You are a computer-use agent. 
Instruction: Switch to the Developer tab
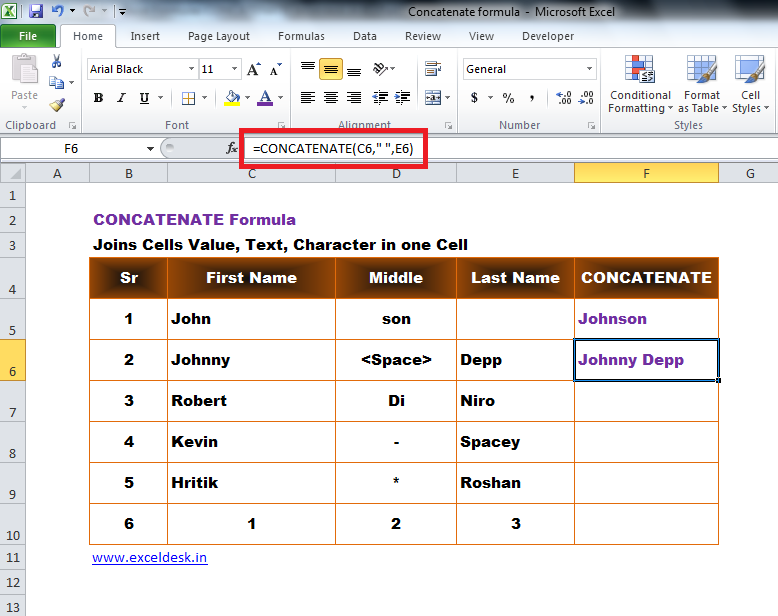548,36
